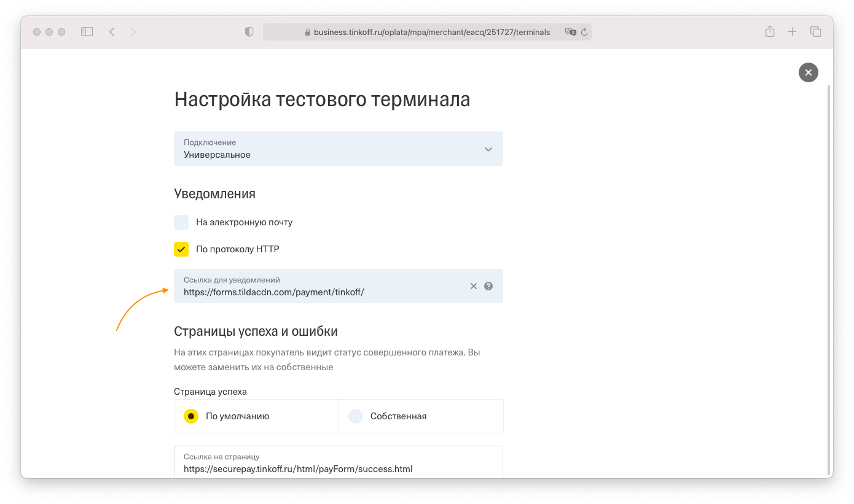The image size is (854, 504).
Task: Clear the notification link field
Action: click(x=474, y=286)
